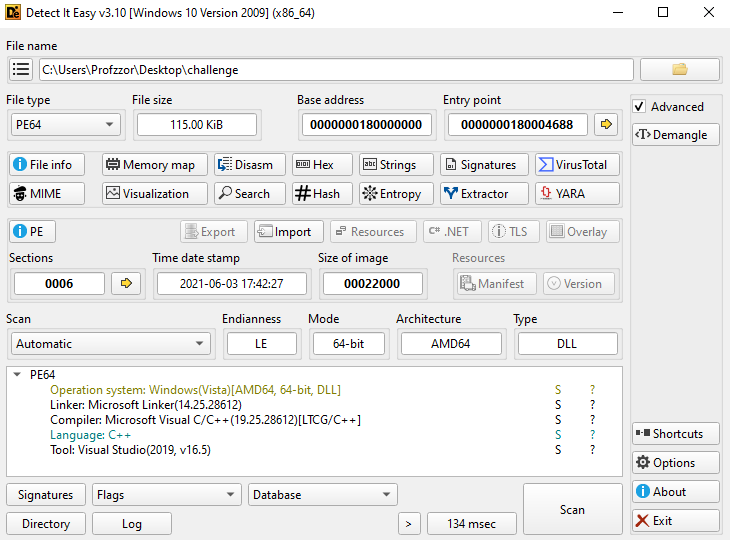This screenshot has width=730, height=540.
Task: Open the Hex viewer
Action: coord(322,165)
